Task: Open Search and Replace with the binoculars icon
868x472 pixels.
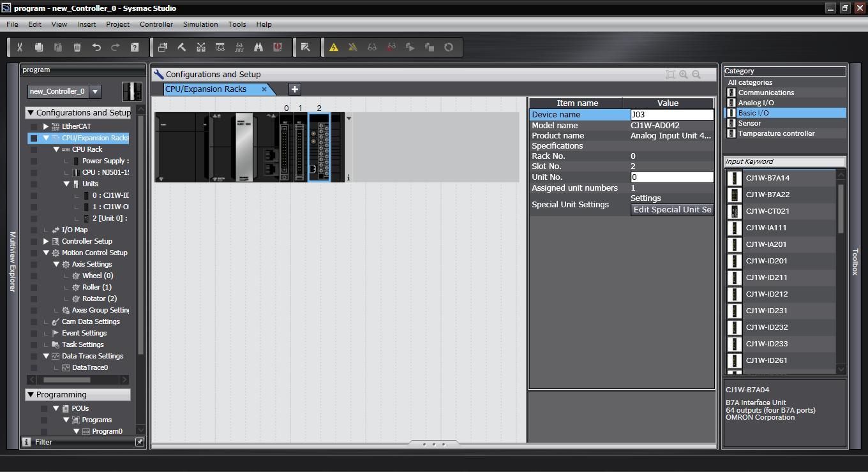Action: [259, 47]
